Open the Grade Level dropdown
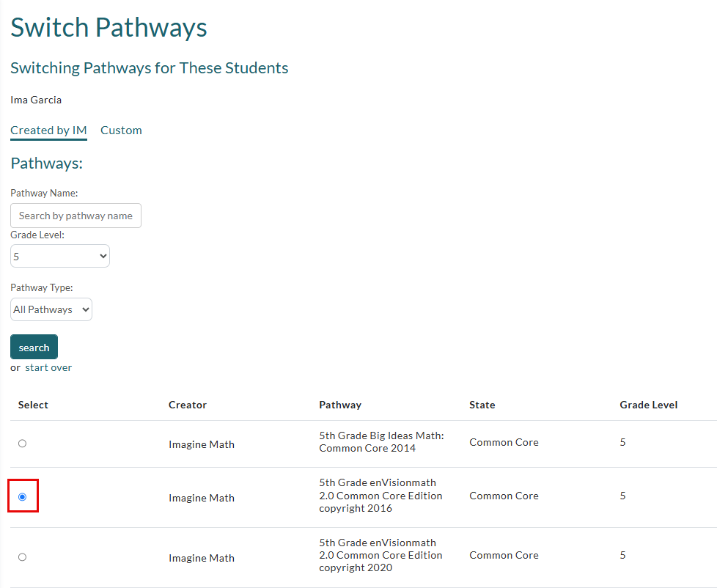717x588 pixels. [x=60, y=256]
